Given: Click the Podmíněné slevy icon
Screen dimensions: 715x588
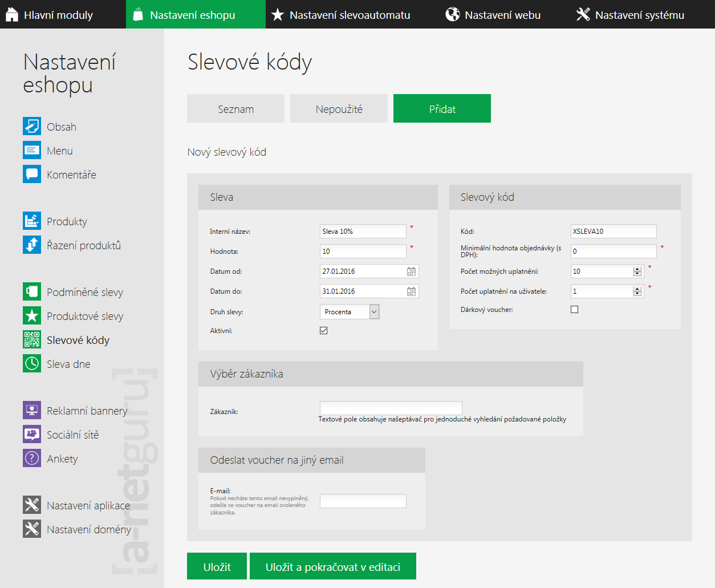Looking at the screenshot, I should pyautogui.click(x=32, y=291).
